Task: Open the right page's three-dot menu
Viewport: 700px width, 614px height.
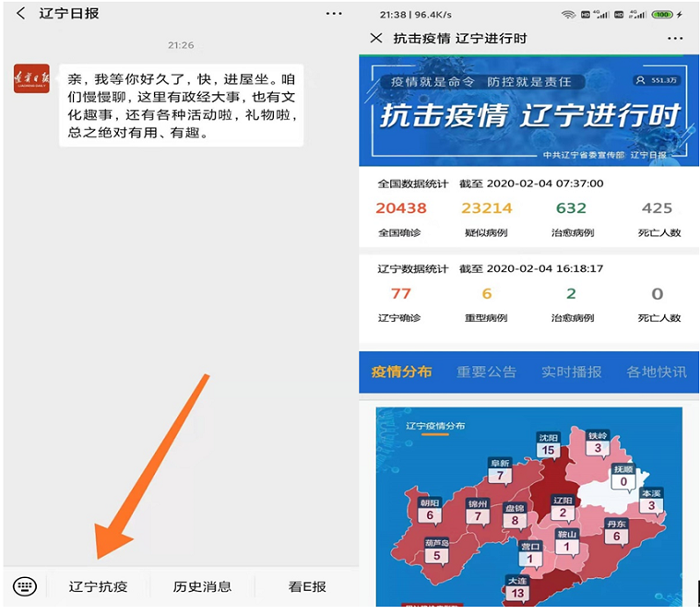Action: point(675,38)
